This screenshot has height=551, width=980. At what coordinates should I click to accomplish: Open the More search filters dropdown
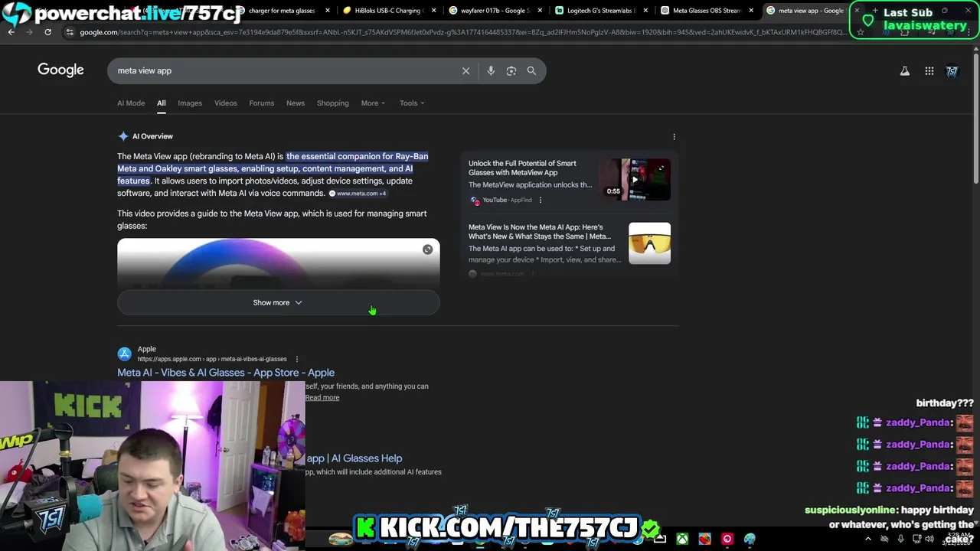373,103
